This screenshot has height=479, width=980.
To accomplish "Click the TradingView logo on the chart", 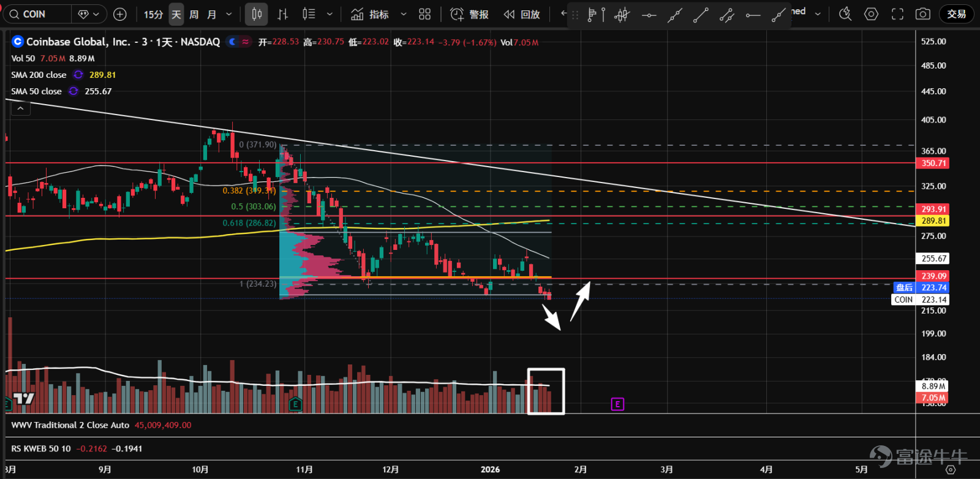I will 24,399.
